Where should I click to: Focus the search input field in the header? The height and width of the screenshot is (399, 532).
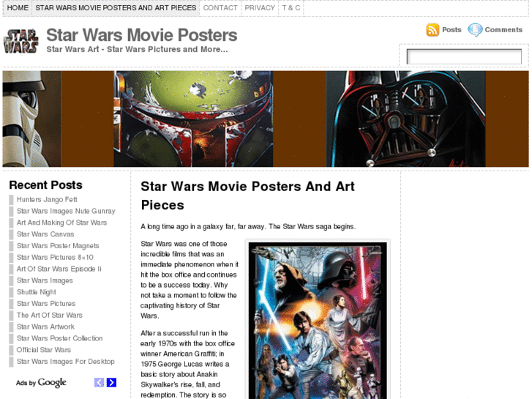464,56
